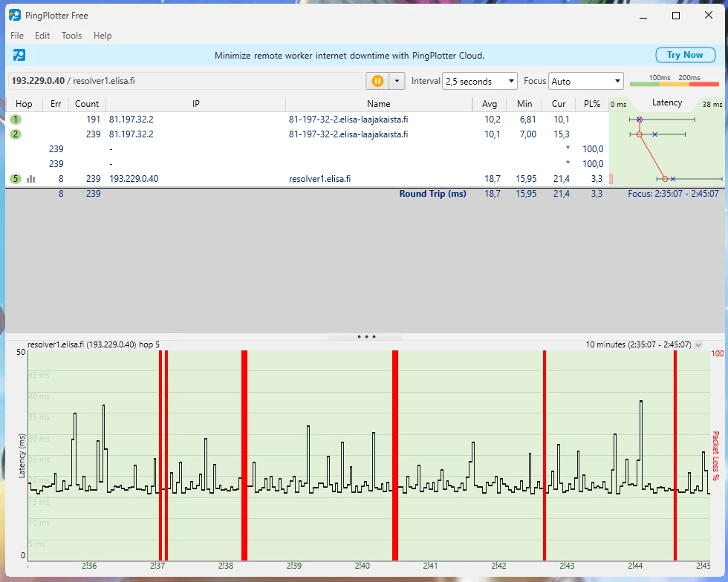Click the hop 5 green circle

(16, 179)
